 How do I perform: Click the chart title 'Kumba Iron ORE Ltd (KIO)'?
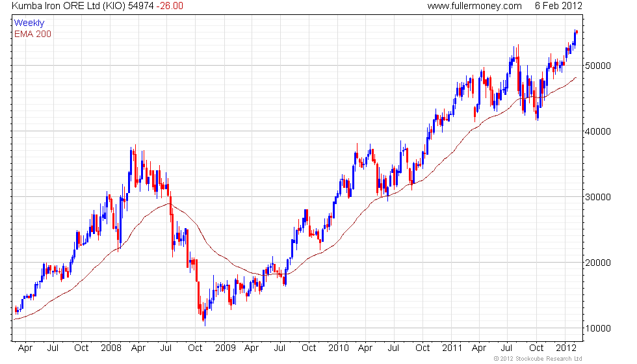point(69,6)
